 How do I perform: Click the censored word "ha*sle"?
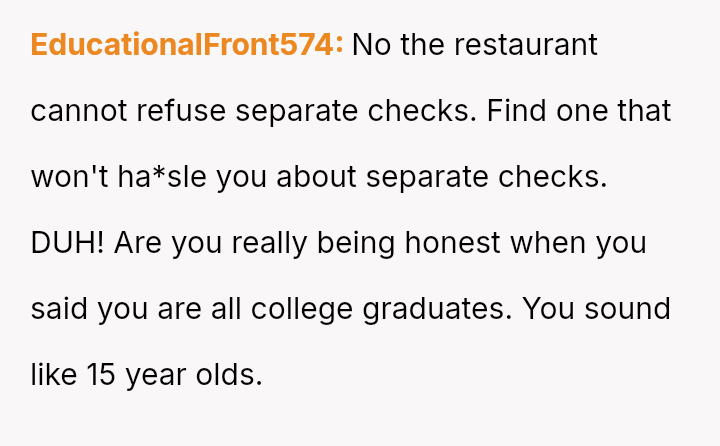click(x=162, y=177)
